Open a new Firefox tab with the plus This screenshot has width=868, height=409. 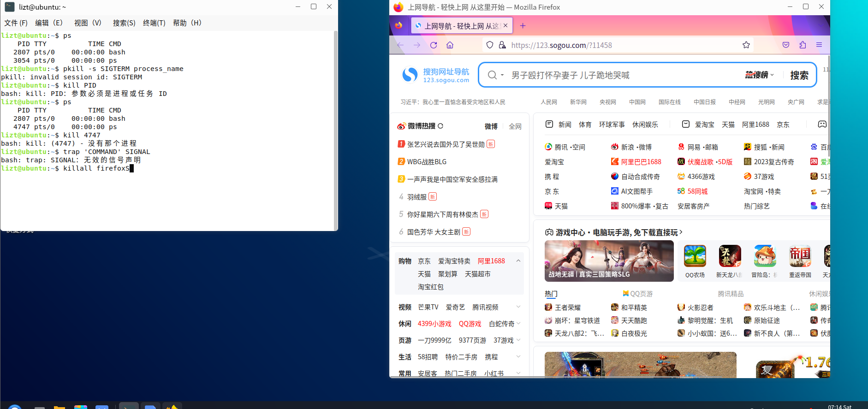tap(523, 26)
